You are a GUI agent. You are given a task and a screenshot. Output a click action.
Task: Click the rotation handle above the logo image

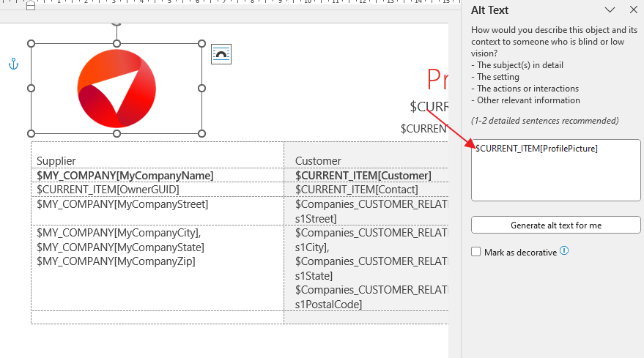click(116, 23)
